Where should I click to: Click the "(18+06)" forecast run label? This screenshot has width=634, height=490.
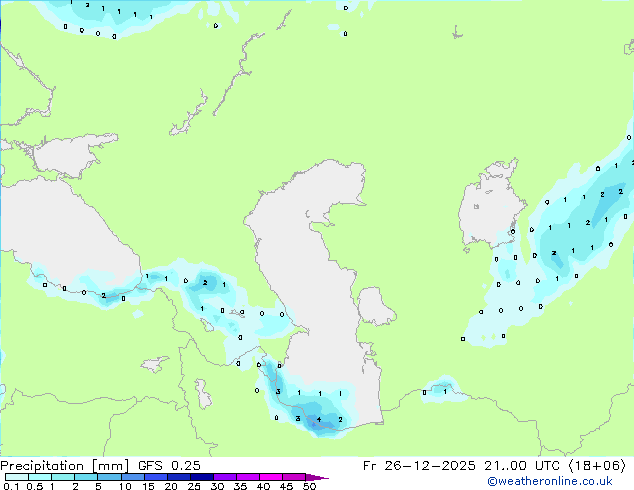click(597, 466)
